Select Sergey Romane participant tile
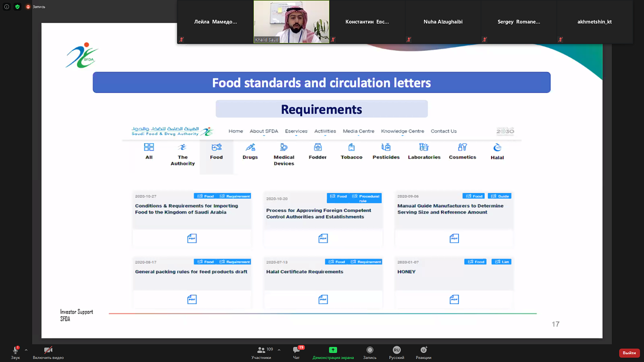This screenshot has height=362, width=644. (519, 21)
